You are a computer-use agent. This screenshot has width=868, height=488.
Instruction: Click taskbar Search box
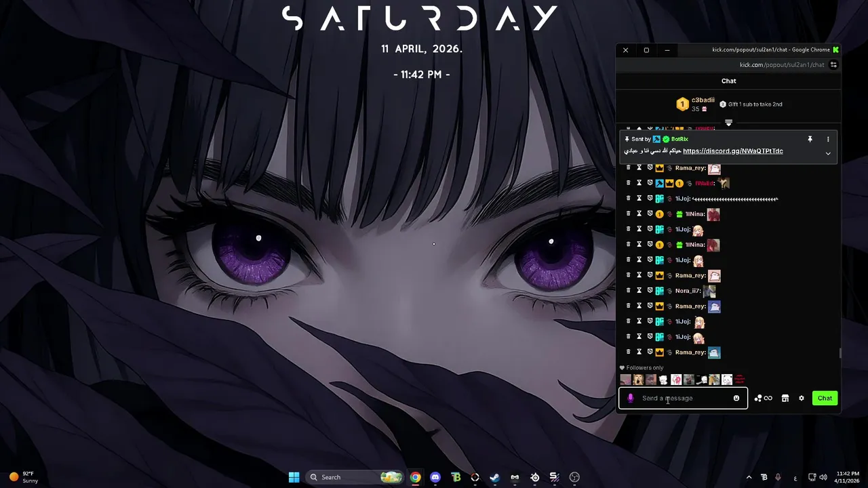tap(355, 477)
